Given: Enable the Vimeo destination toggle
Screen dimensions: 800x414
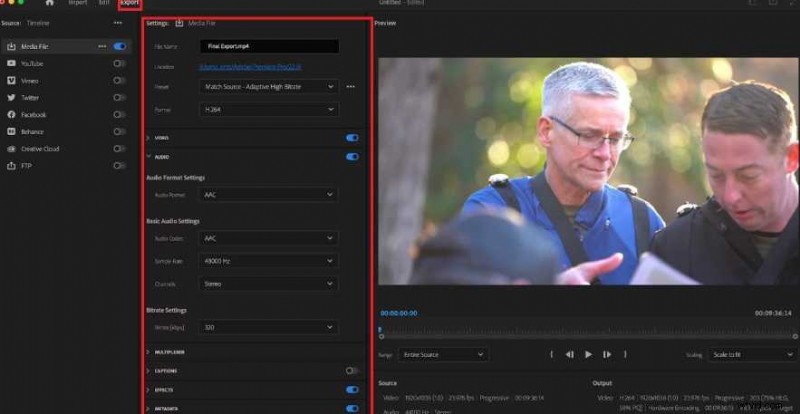Looking at the screenshot, I should click(x=119, y=81).
